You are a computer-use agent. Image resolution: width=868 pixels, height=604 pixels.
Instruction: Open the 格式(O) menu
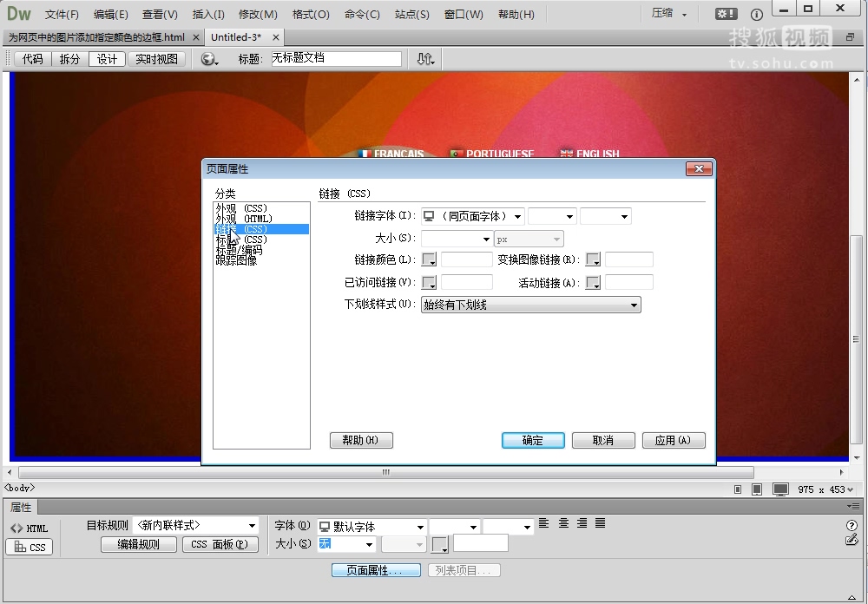[x=311, y=14]
